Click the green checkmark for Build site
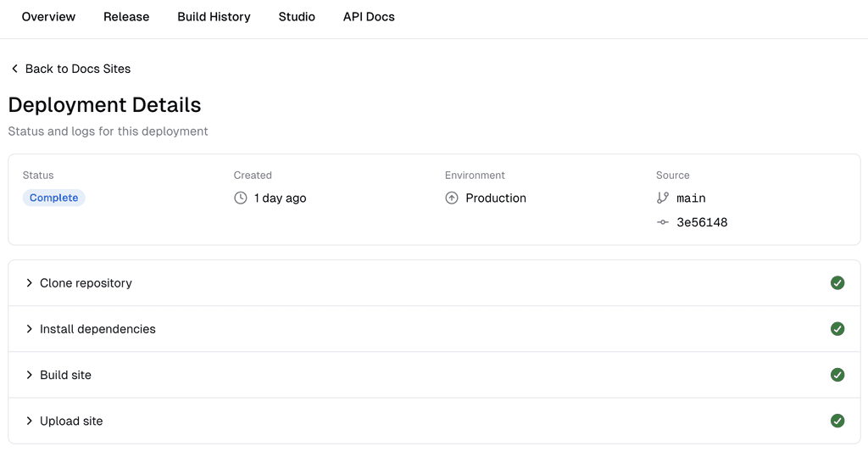 837,375
